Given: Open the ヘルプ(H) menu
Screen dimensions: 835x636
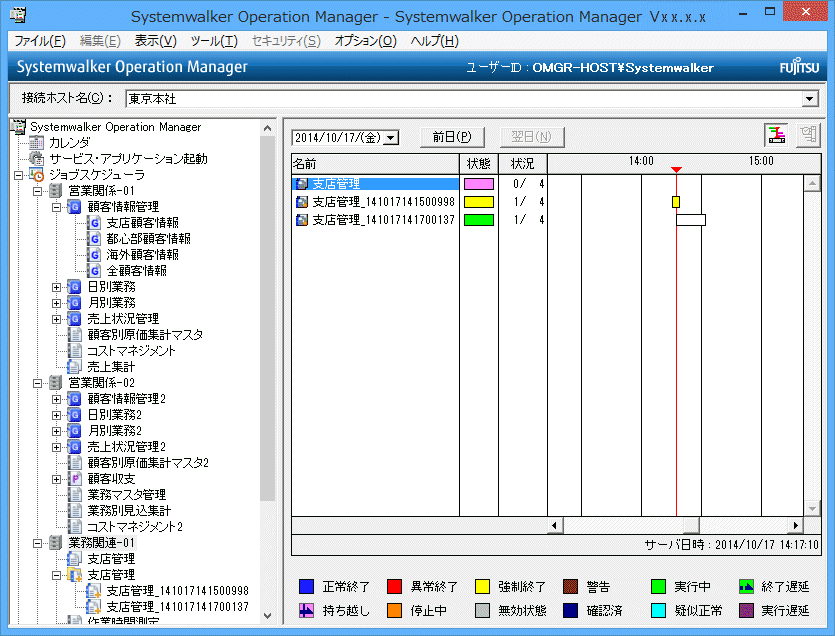Looking at the screenshot, I should coord(435,41).
